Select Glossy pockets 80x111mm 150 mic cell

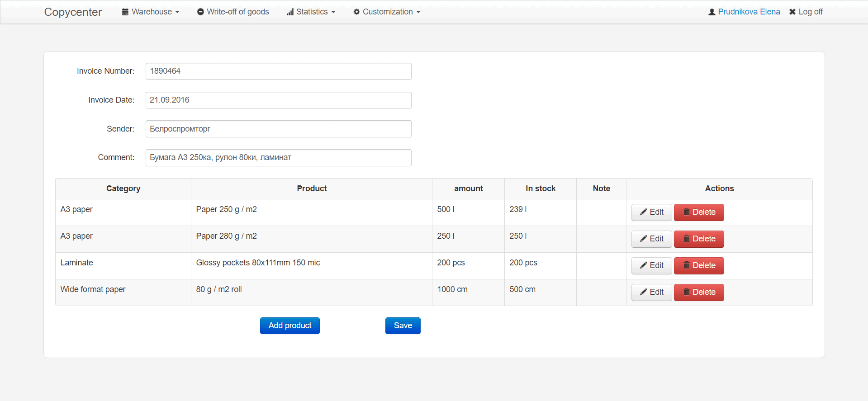[x=312, y=266]
